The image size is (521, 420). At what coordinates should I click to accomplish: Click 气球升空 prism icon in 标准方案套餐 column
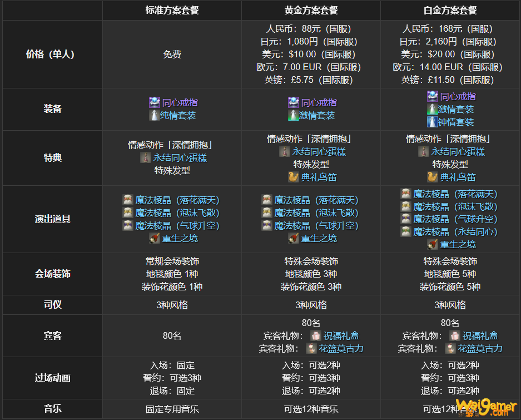tap(128, 225)
